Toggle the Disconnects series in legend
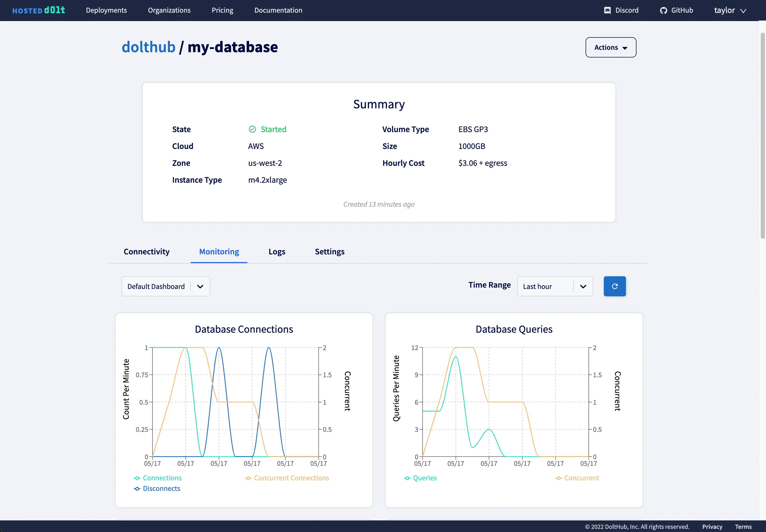This screenshot has width=766, height=532. pyautogui.click(x=161, y=488)
